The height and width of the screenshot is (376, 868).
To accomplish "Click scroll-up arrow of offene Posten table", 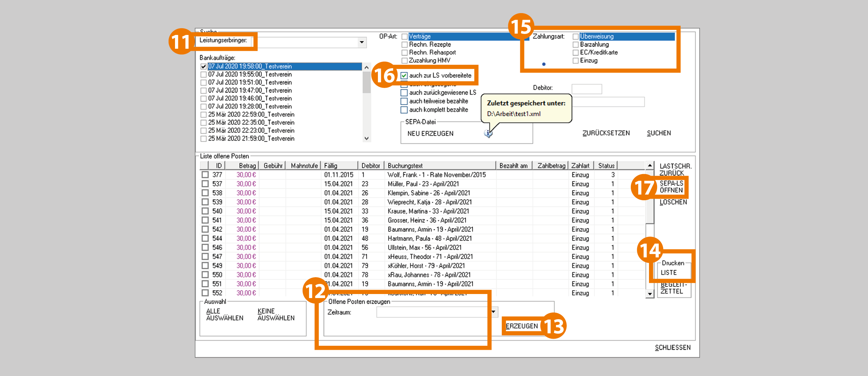I will pos(650,165).
